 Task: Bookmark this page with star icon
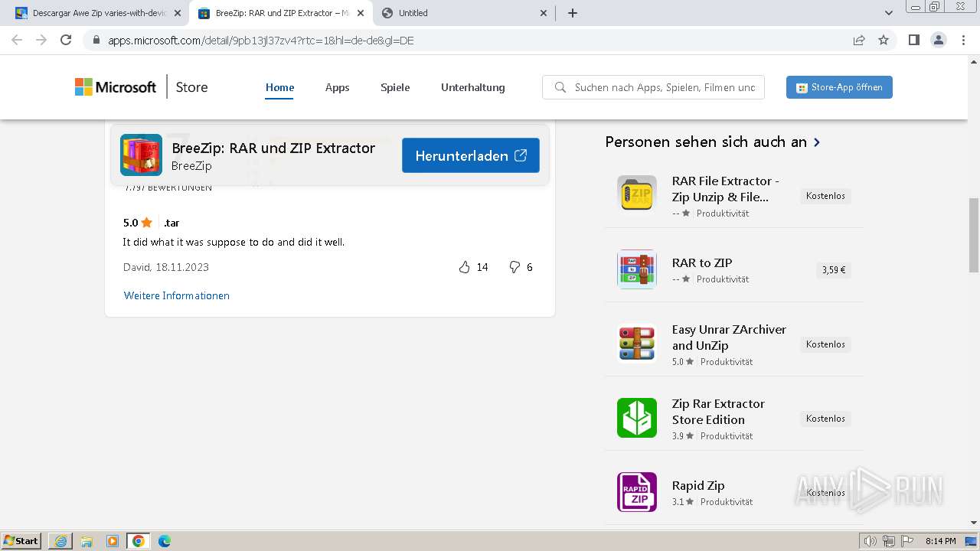point(884,40)
